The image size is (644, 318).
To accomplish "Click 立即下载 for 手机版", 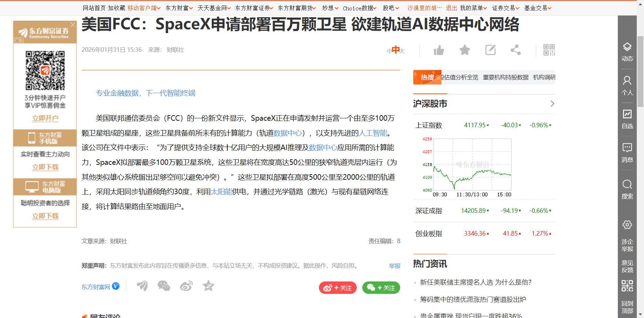I will [45, 167].
